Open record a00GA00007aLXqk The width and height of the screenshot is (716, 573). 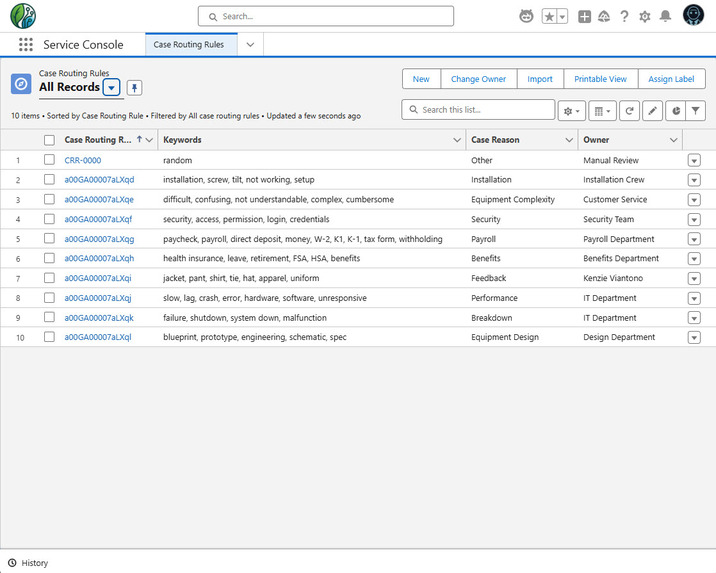pos(99,318)
